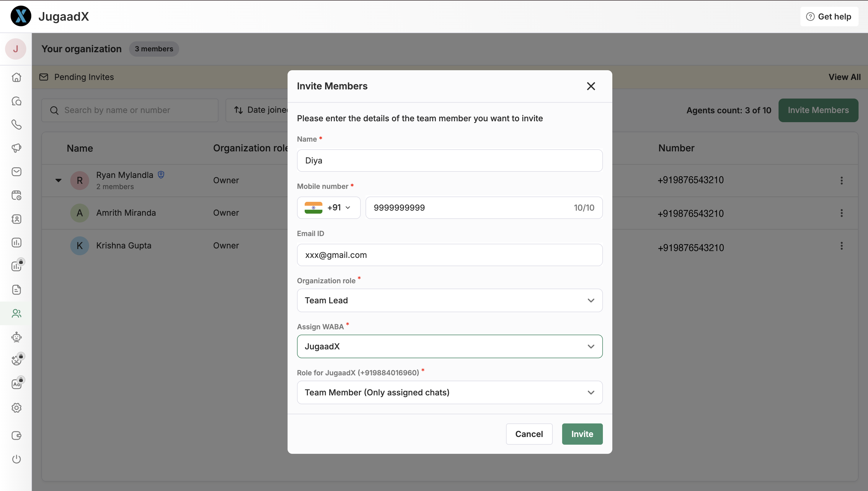Open the chatbot robot sidebar icon
Screen dimensions: 868x491
16,337
